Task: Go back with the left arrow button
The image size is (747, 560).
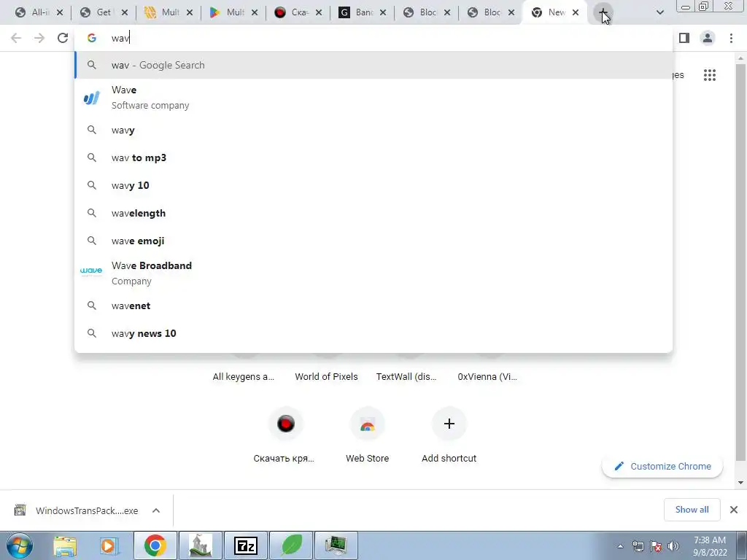Action: [x=16, y=38]
